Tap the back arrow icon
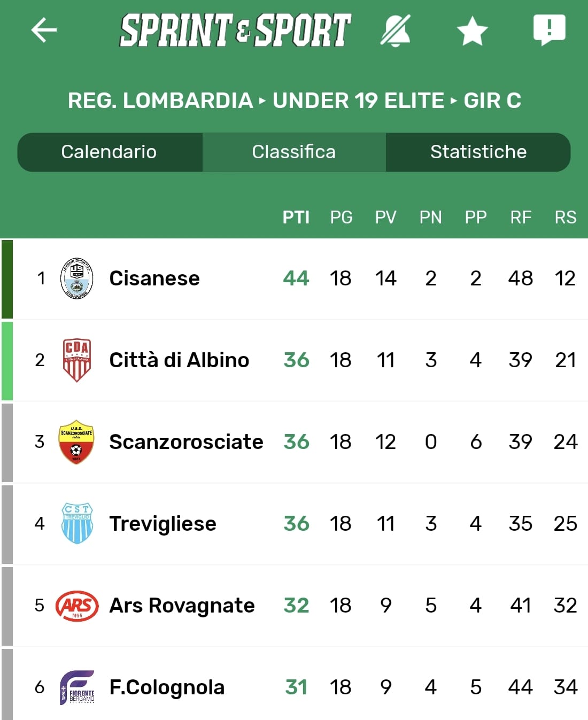 44,30
